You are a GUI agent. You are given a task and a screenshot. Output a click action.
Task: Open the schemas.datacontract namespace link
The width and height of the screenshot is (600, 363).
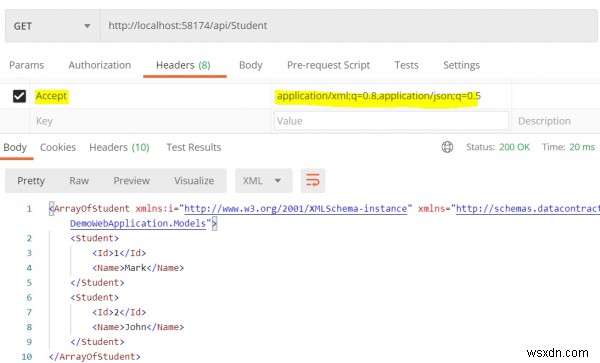pyautogui.click(x=528, y=209)
